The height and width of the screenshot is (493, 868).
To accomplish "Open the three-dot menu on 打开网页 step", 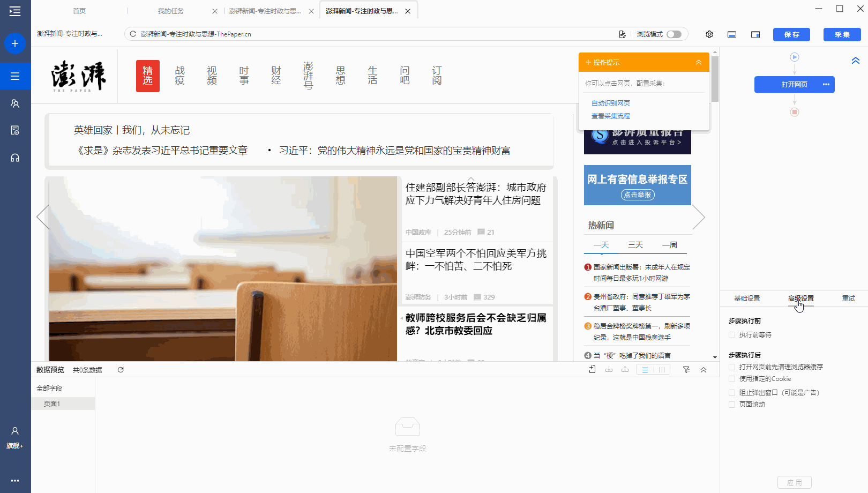I will coord(826,84).
